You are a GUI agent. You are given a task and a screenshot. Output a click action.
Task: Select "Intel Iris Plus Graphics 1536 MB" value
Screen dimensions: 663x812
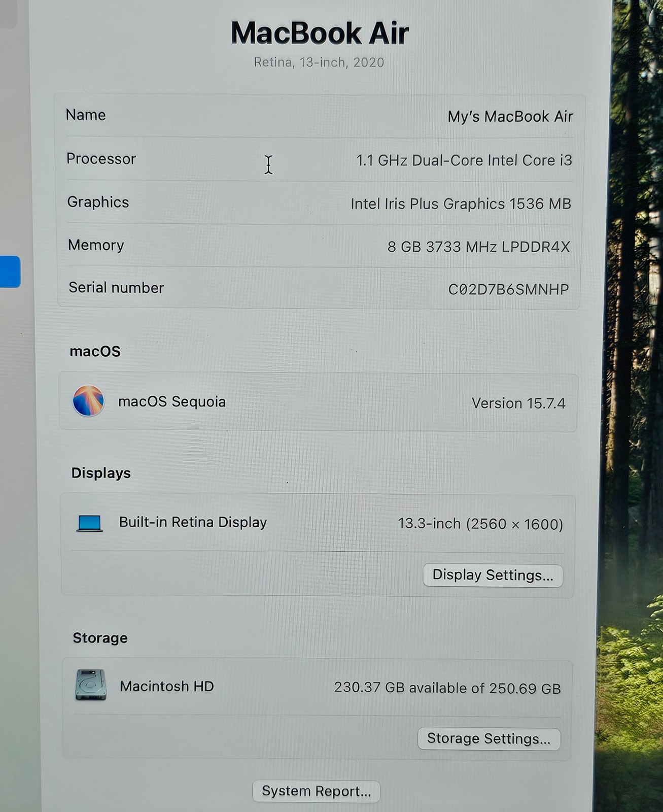[x=461, y=204]
